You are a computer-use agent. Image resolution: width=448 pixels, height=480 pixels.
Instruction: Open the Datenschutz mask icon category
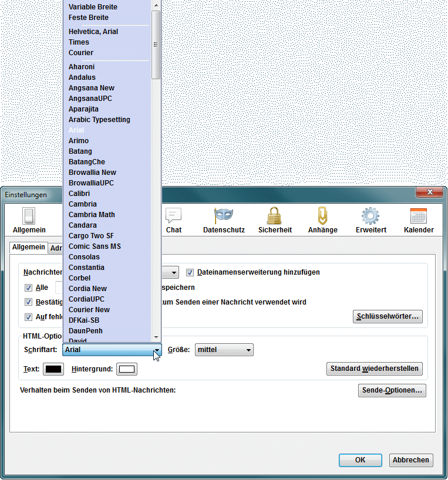(224, 221)
